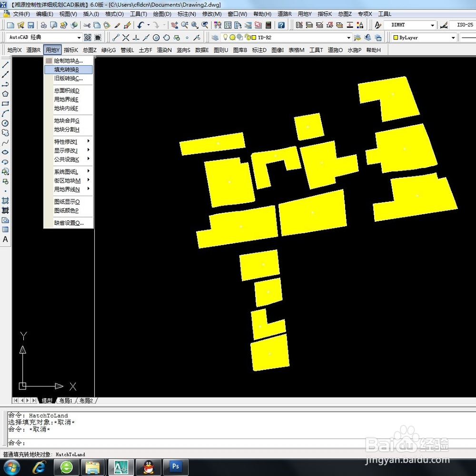
Task: Click the New drawing icon
Action: coord(10,25)
